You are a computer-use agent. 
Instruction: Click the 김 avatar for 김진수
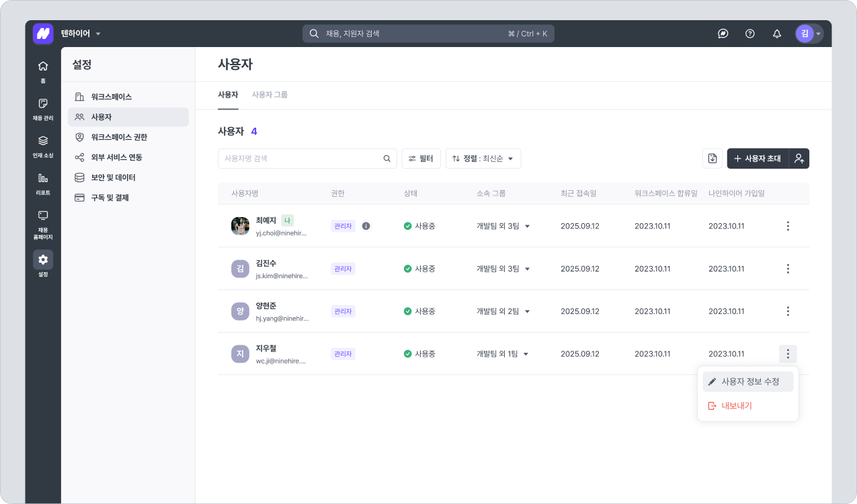coord(240,269)
